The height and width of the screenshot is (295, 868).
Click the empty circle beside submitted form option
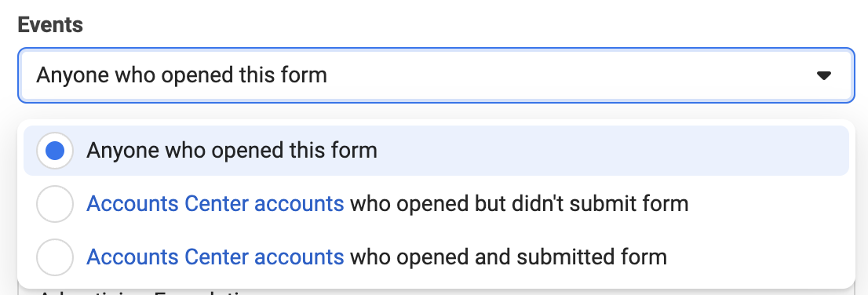[55, 257]
